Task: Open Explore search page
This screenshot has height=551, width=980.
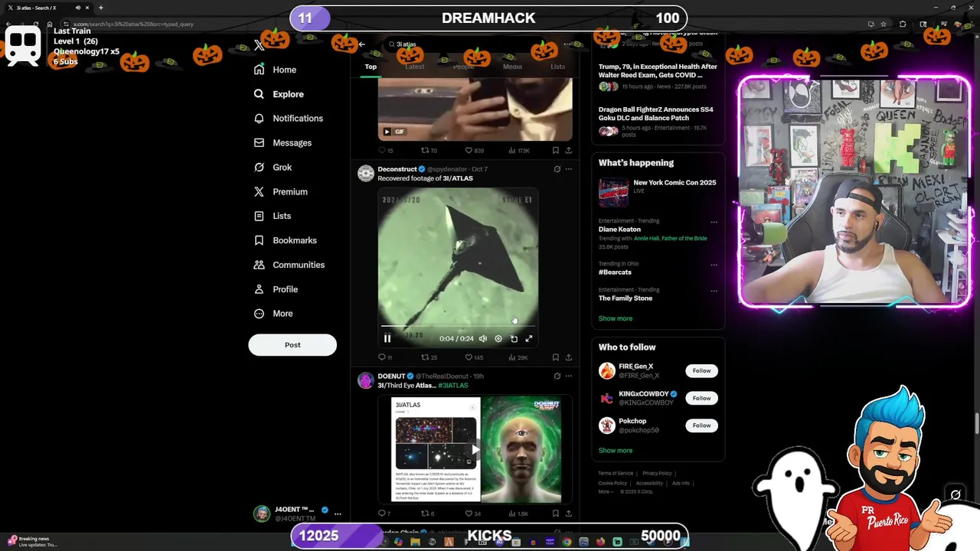Action: [x=279, y=94]
